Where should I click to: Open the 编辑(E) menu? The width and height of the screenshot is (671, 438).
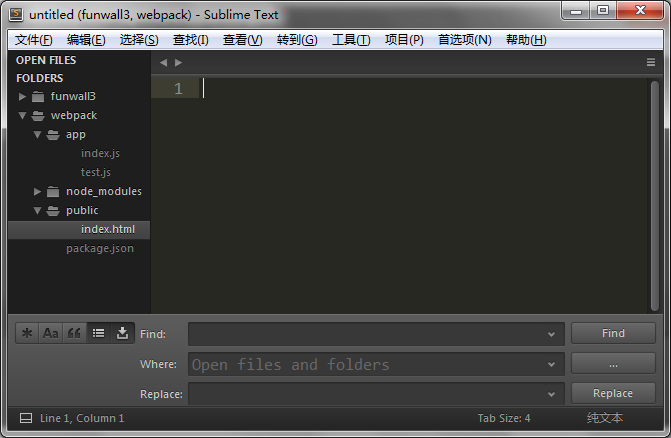click(86, 40)
